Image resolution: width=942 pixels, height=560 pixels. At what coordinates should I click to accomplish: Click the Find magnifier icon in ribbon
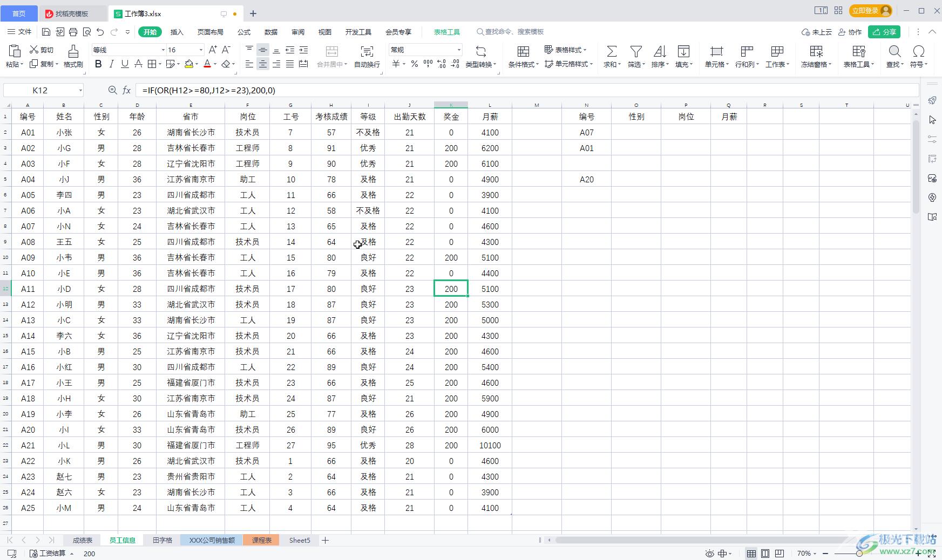[x=894, y=51]
